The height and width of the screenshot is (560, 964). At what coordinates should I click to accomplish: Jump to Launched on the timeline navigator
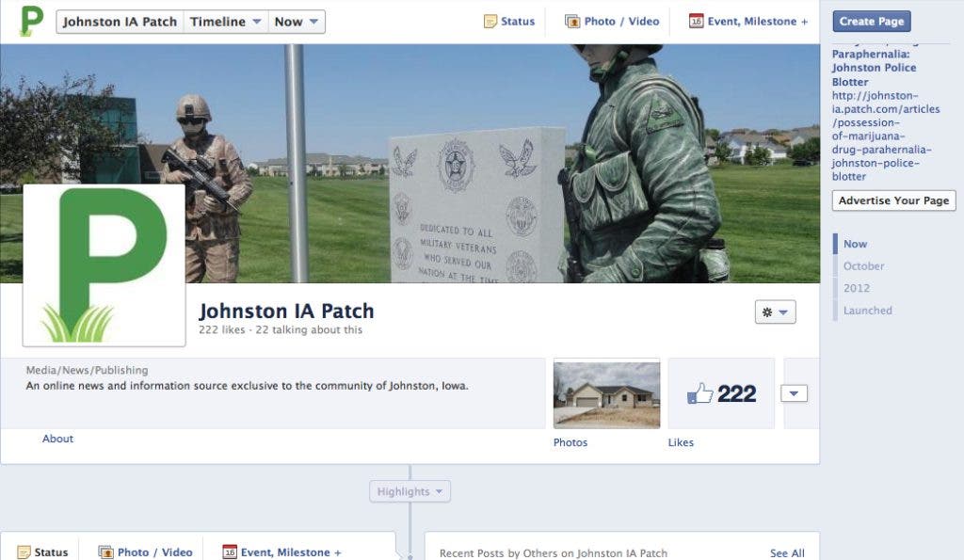click(867, 311)
